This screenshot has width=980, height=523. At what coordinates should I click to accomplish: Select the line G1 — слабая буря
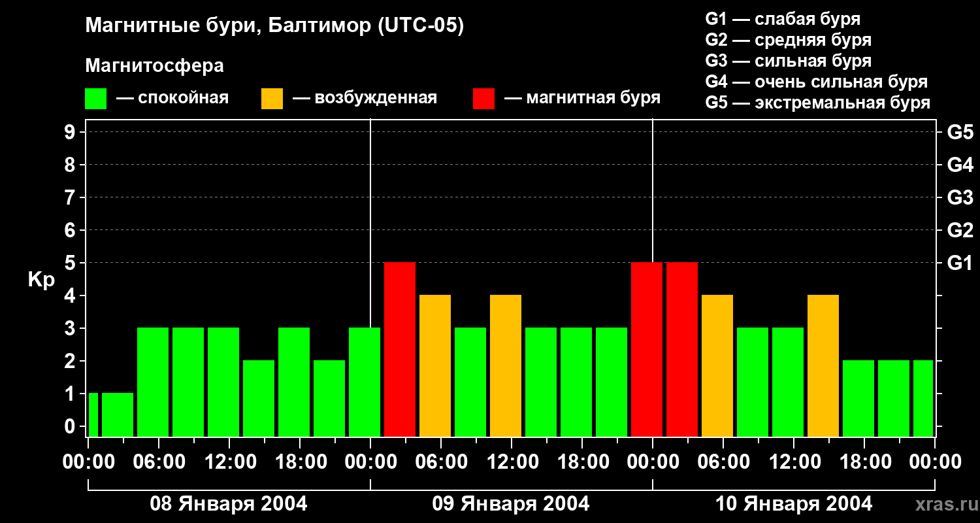(783, 19)
